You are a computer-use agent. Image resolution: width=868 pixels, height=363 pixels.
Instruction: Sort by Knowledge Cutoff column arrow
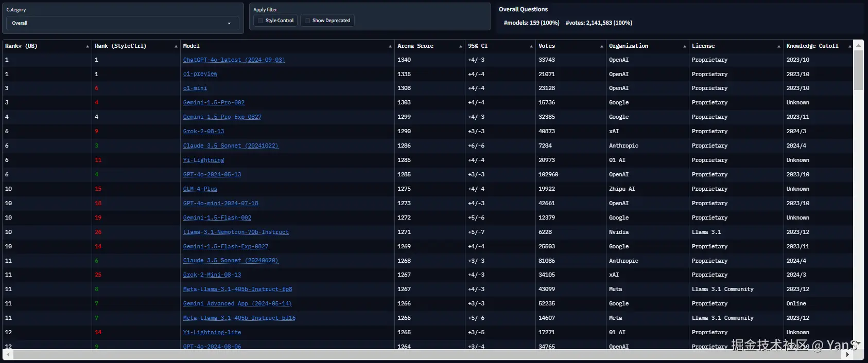[849, 46]
